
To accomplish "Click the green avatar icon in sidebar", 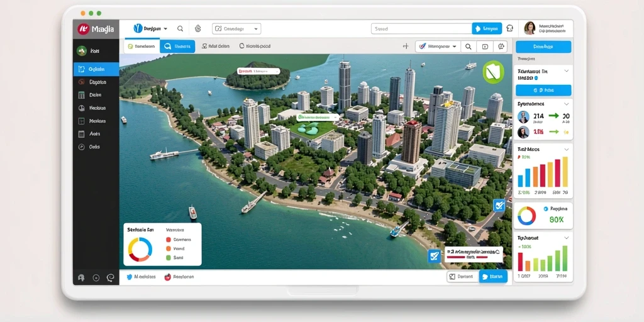I will pyautogui.click(x=81, y=50).
